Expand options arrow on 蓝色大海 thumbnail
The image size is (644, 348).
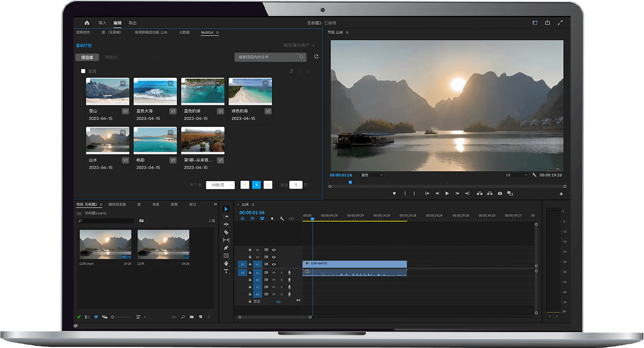[x=171, y=84]
